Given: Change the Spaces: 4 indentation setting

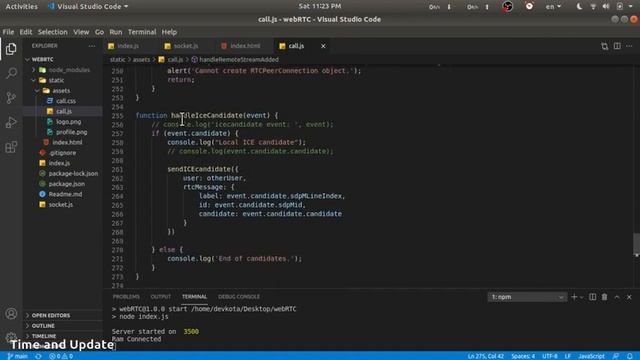Looking at the screenshot, I should 523,356.
